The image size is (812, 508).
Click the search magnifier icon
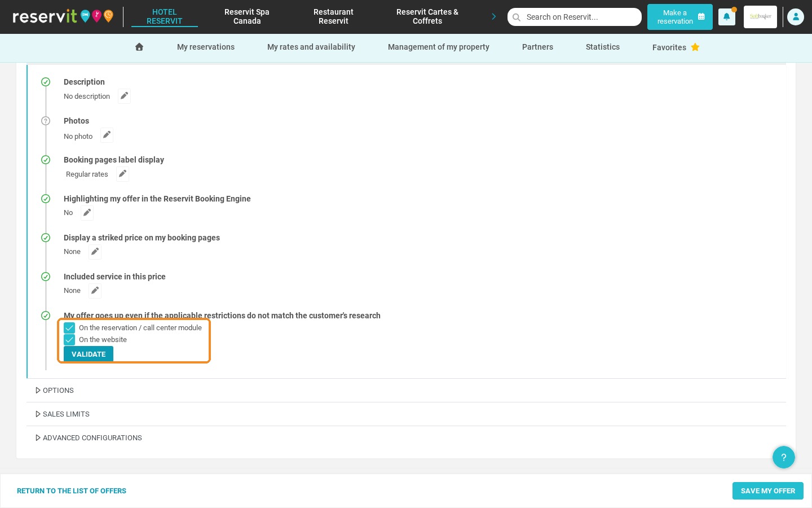click(517, 17)
